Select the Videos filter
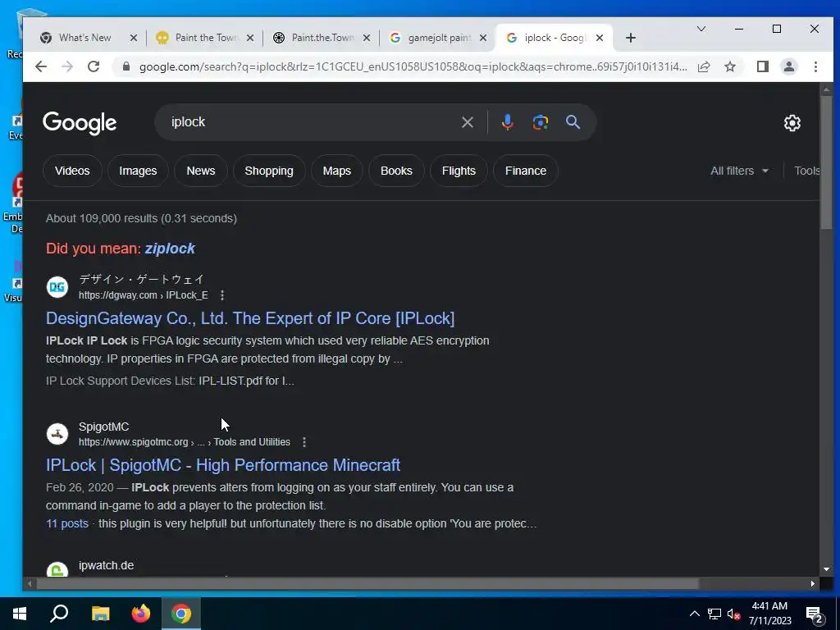Image resolution: width=840 pixels, height=630 pixels. (72, 171)
